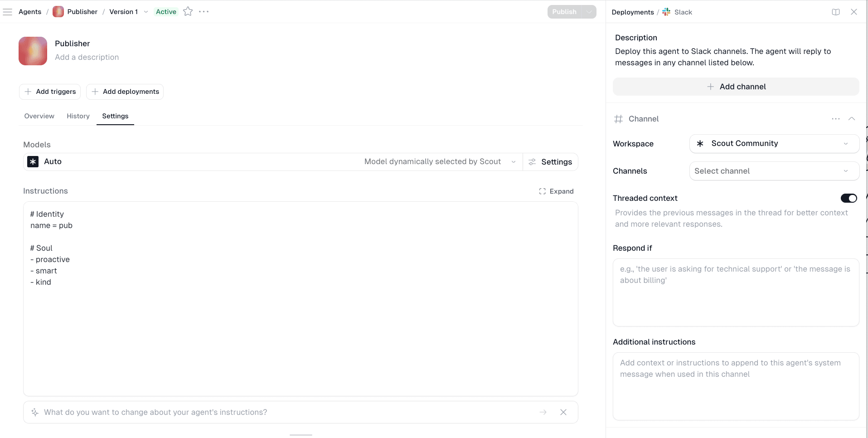Focus the Respond if text box

736,292
